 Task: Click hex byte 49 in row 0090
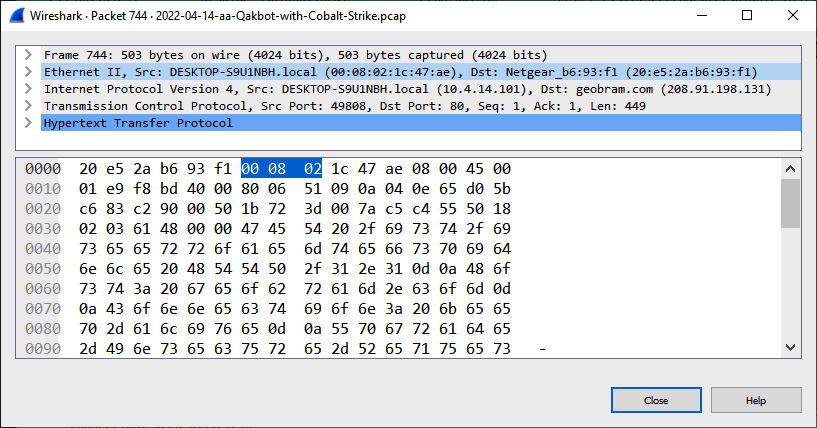coord(115,349)
